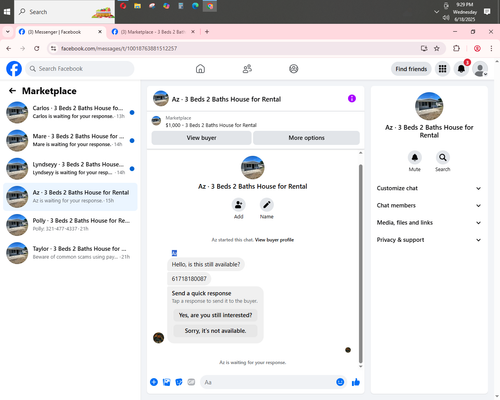Open the Windows Start button

pyautogui.click(x=7, y=12)
